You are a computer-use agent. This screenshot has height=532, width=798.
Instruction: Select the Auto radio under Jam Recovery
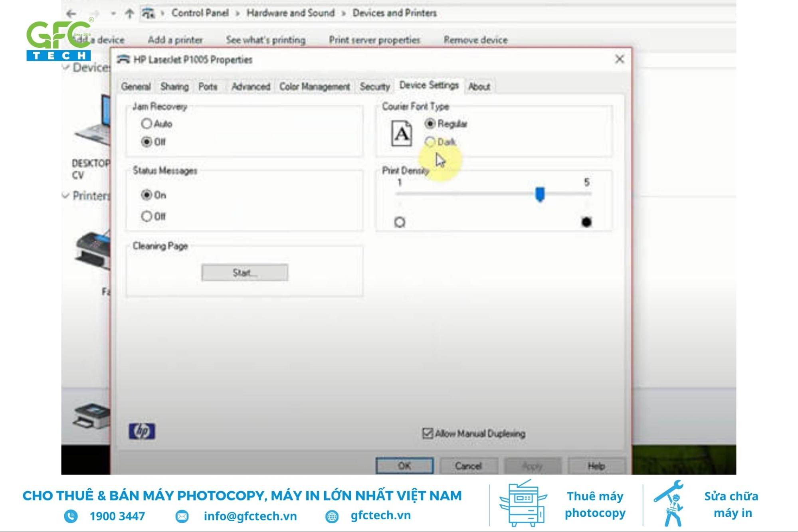tap(147, 124)
